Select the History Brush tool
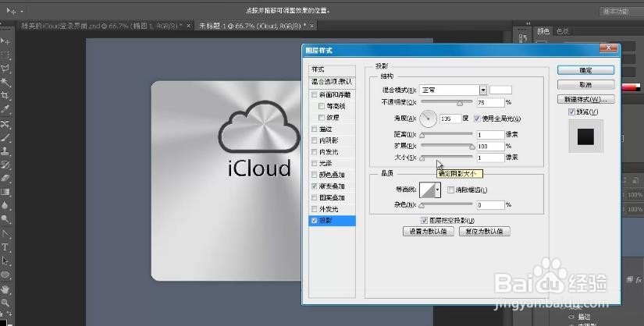This screenshot has width=644, height=326. click(x=5, y=165)
